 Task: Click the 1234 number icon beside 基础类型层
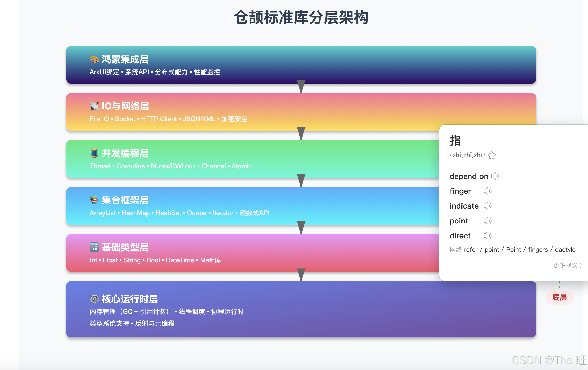(x=94, y=247)
